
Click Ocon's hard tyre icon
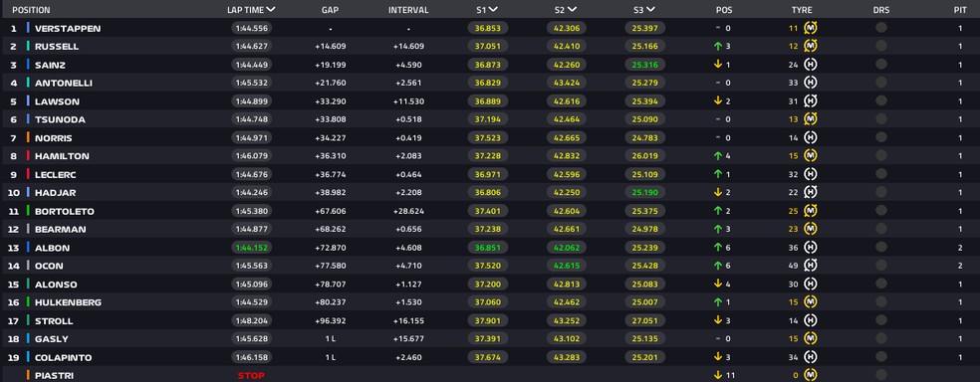[x=811, y=266]
